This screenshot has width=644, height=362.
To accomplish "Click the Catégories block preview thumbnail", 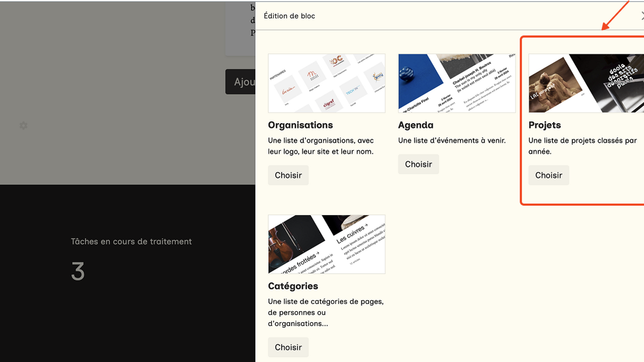I will [x=327, y=244].
